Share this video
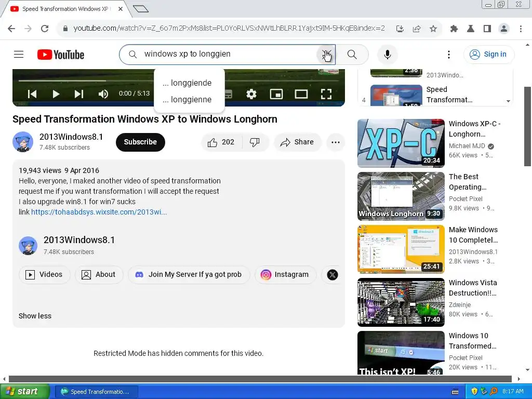Screen dimensions: 532x399 [297, 142]
